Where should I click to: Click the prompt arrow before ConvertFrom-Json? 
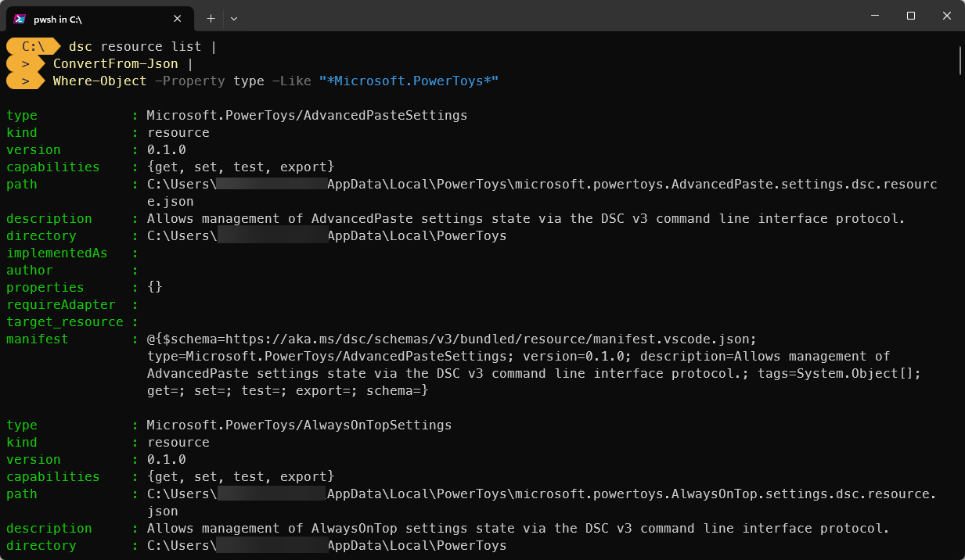[26, 64]
